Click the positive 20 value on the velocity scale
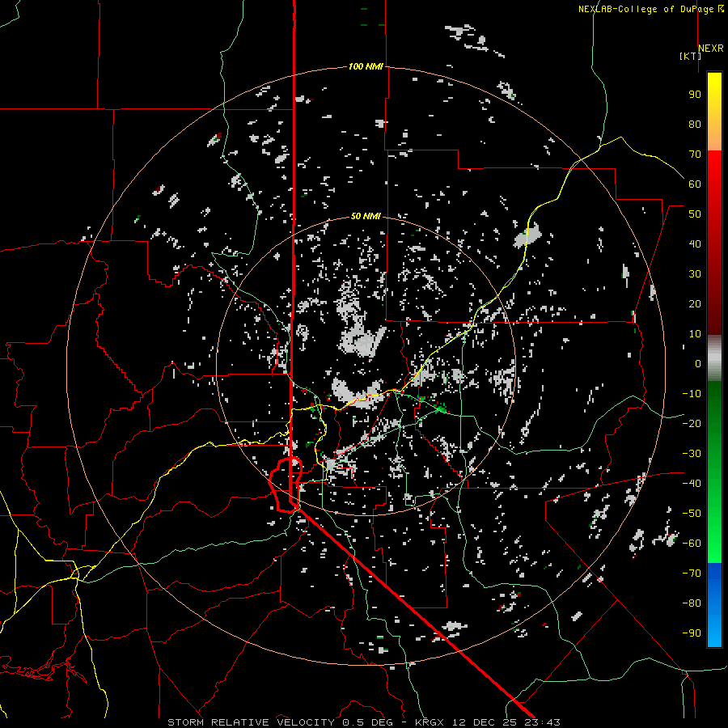The height and width of the screenshot is (728, 728). tap(695, 303)
